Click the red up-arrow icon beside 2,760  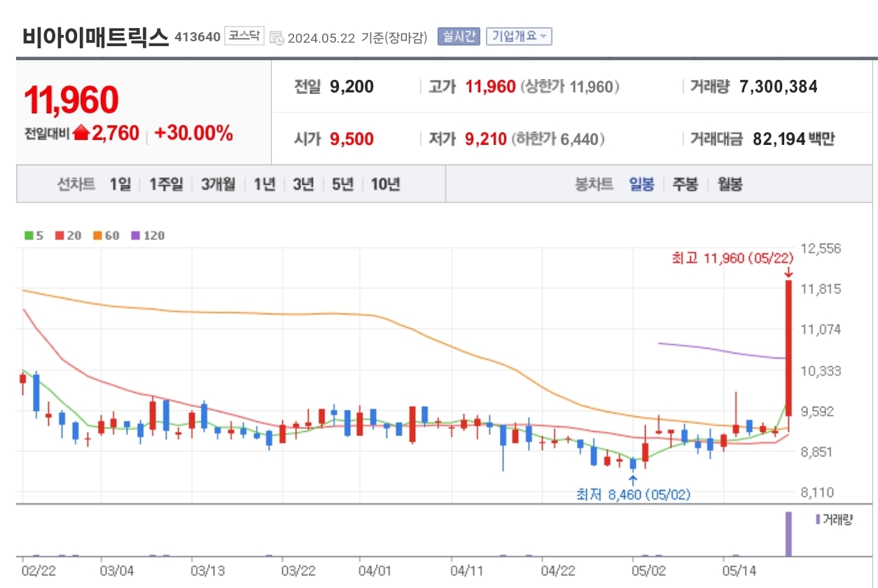pos(81,133)
